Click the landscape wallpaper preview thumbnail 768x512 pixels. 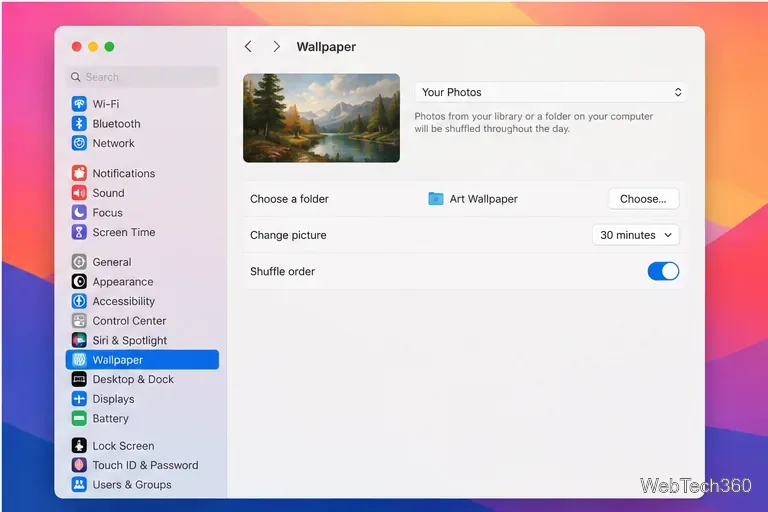(321, 118)
